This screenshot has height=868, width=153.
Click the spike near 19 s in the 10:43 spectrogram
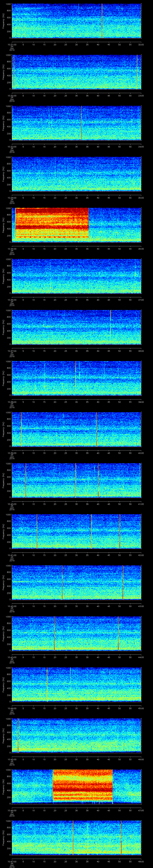tap(55, 633)
